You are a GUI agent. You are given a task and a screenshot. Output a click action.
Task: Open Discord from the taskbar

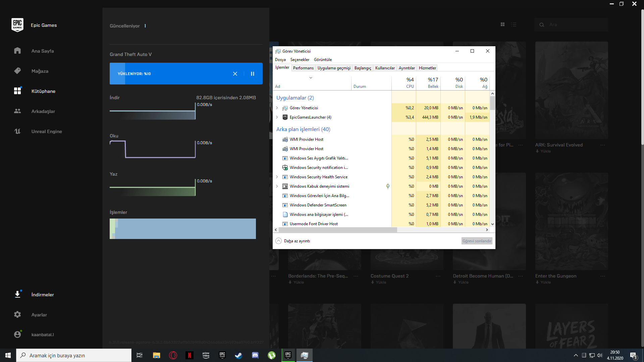click(x=255, y=355)
